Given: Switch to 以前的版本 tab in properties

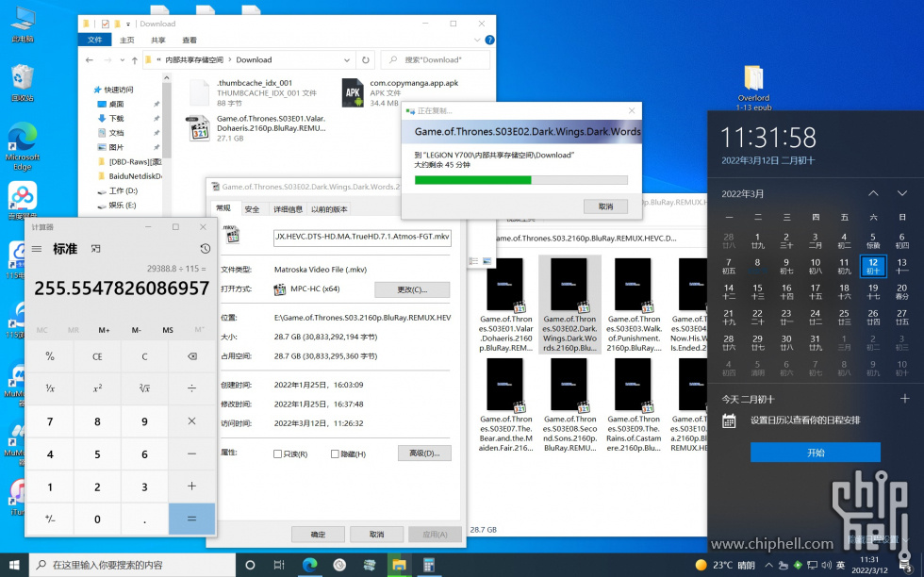Looking at the screenshot, I should pyautogui.click(x=329, y=209).
